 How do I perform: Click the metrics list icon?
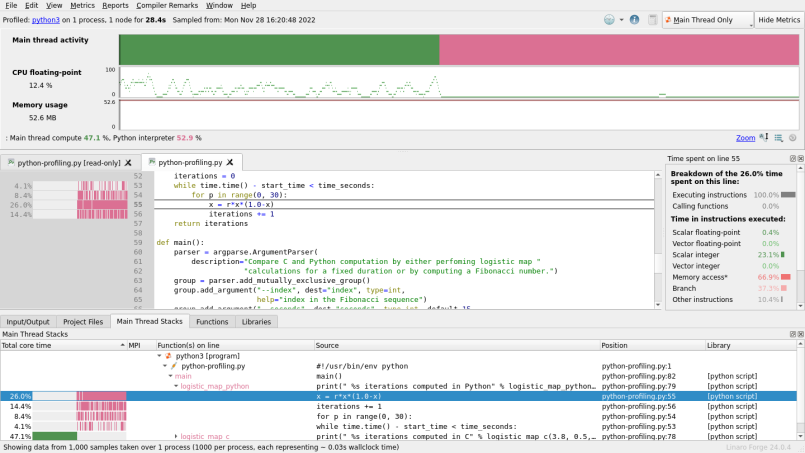(x=778, y=138)
